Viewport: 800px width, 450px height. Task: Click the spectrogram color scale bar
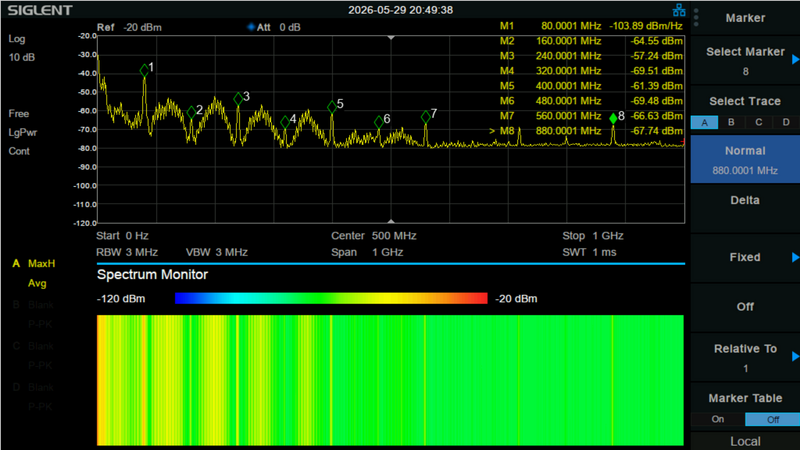click(x=331, y=298)
